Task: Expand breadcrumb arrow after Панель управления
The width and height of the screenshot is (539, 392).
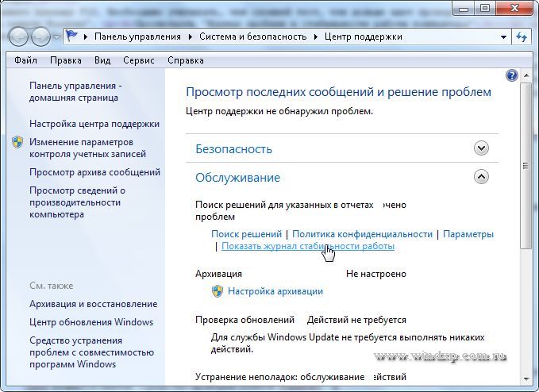Action: [x=190, y=37]
